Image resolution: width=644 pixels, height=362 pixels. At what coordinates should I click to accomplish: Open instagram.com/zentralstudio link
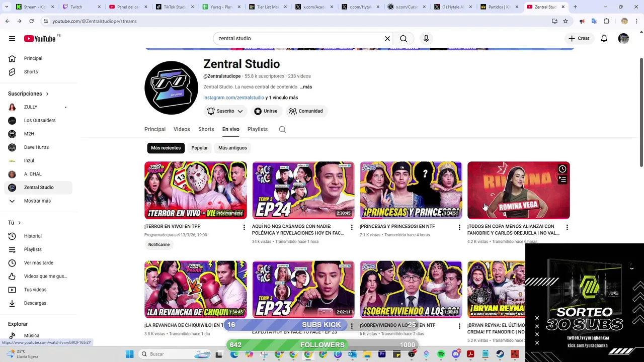pyautogui.click(x=233, y=98)
